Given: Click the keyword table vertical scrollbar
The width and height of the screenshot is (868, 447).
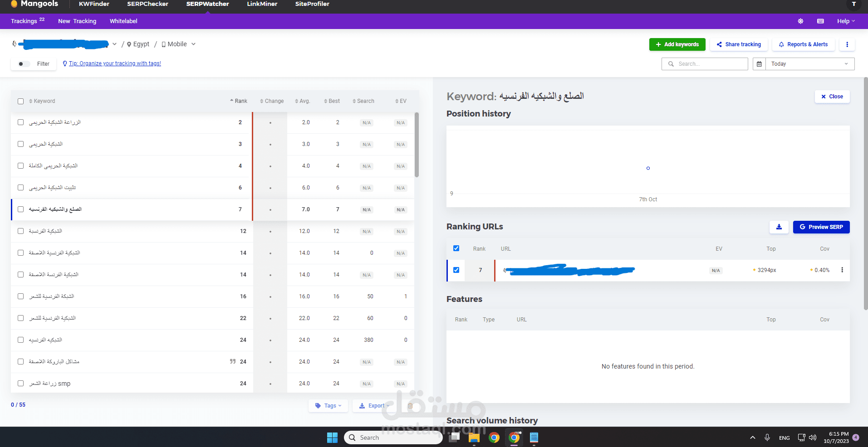Looking at the screenshot, I should click(x=417, y=145).
